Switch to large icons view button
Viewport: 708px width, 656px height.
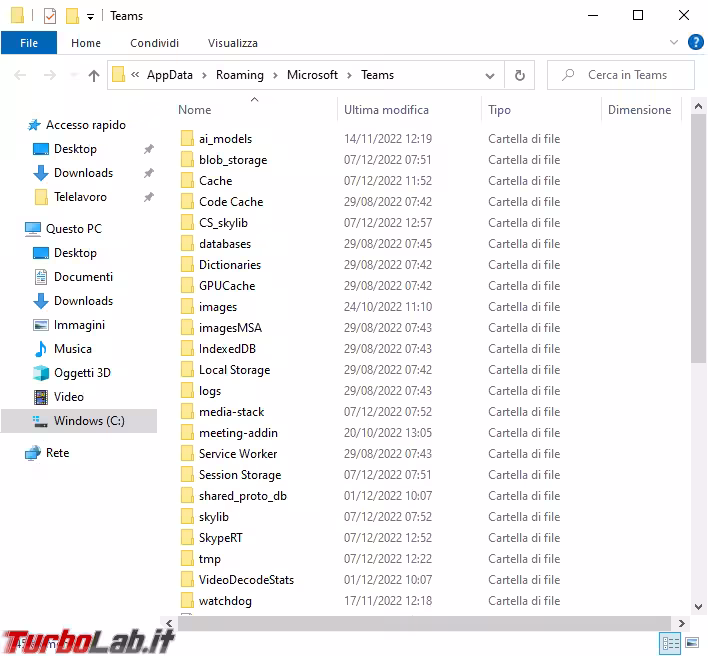point(692,643)
